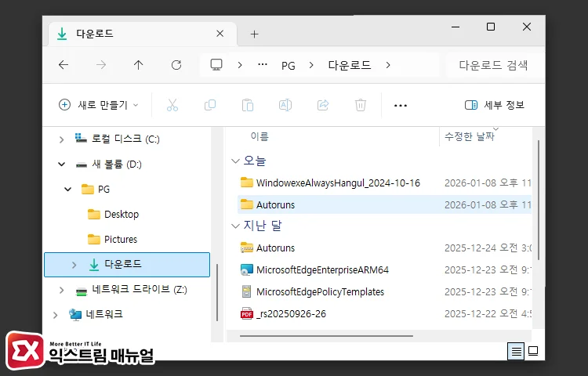The width and height of the screenshot is (588, 376).
Task: Click 다운로드 in the address breadcrumb
Action: (350, 65)
